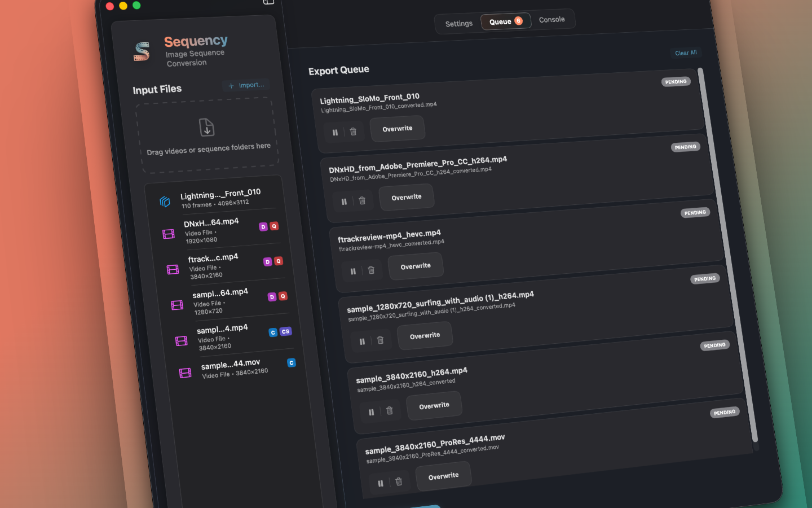Click Overwrite for sample_1280x720_surfing_with_audio
The height and width of the screenshot is (508, 812).
pyautogui.click(x=425, y=335)
